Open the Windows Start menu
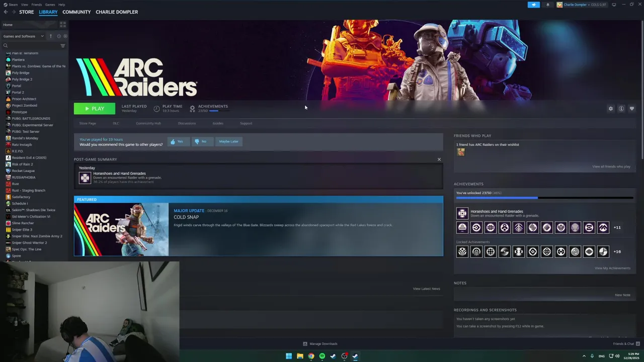This screenshot has width=644, height=362. coord(289,356)
